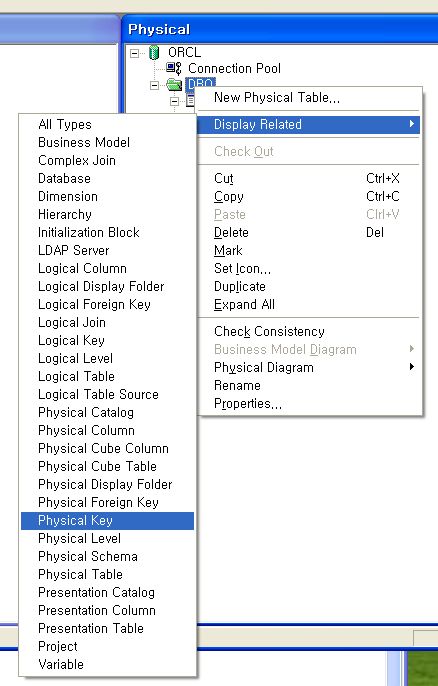Image resolution: width=438 pixels, height=686 pixels.
Task: Collapse the table node under DBO
Action: [x=175, y=102]
